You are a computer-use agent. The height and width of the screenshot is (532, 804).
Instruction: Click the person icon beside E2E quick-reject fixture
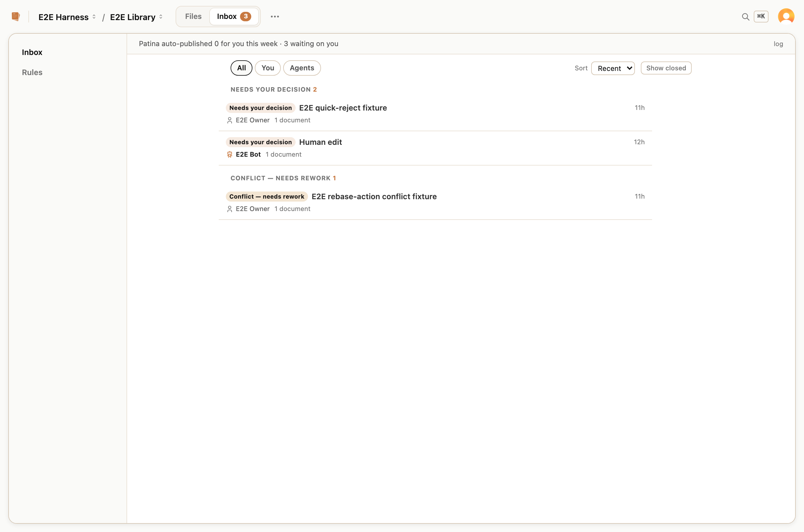(230, 121)
